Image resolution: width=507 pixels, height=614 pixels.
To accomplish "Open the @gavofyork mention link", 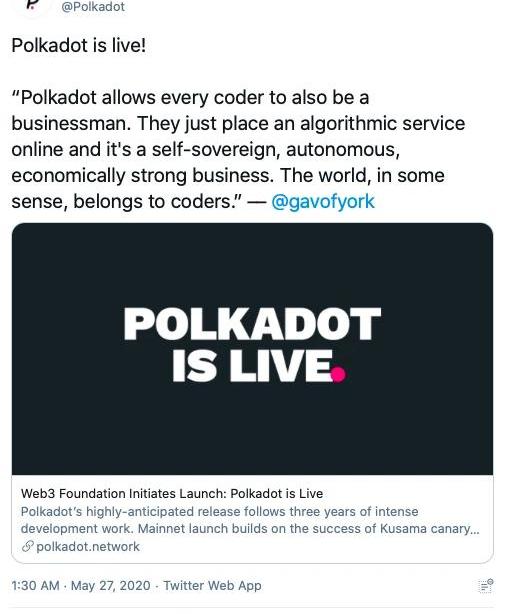I will pos(323,201).
